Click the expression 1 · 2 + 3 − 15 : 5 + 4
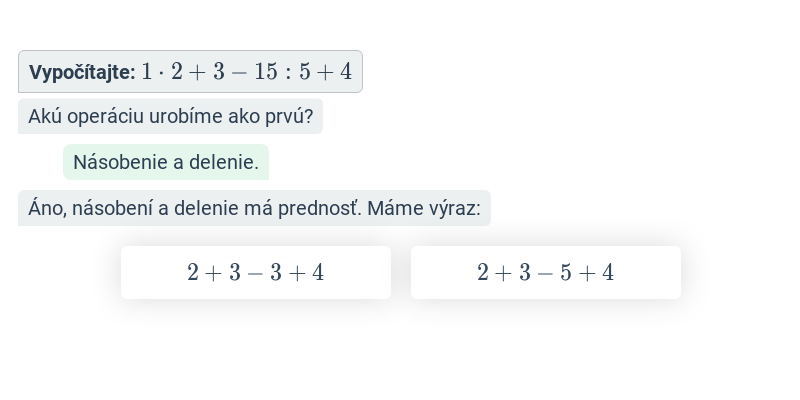 pyautogui.click(x=247, y=72)
